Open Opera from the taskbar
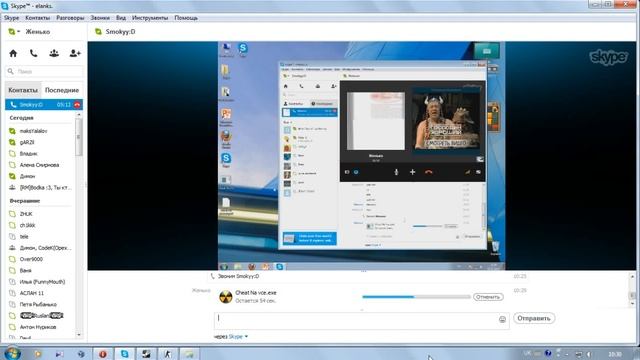Screen dimensions: 640x360 (x=102, y=354)
